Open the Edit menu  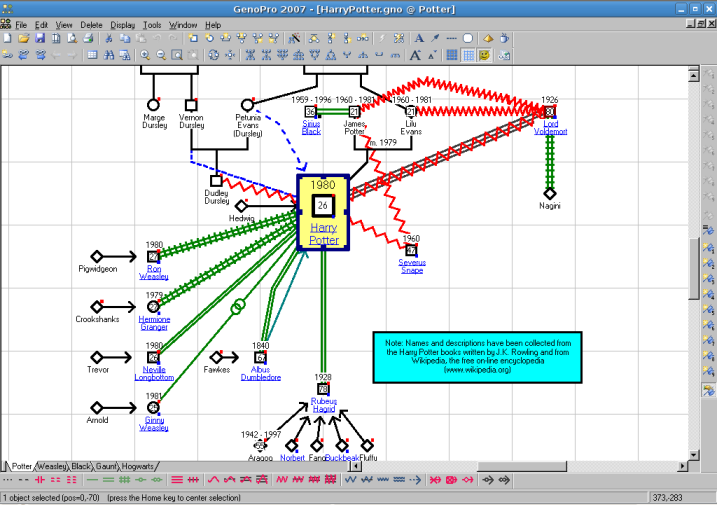point(41,25)
